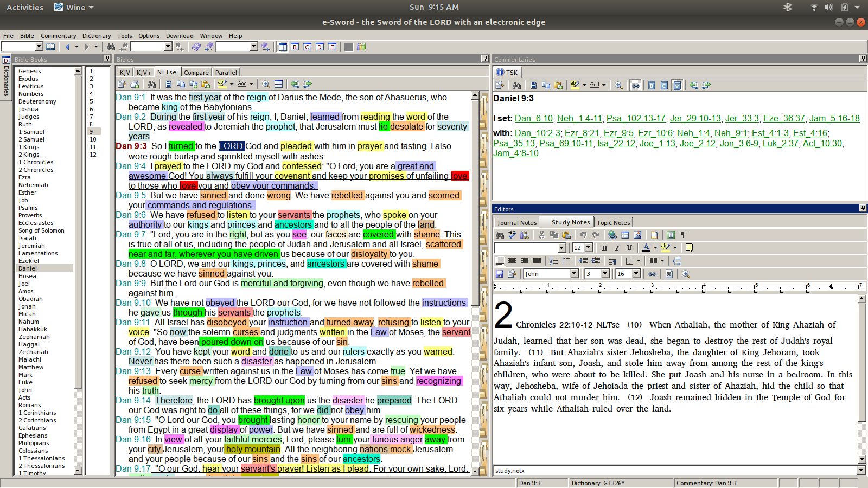Toggle the link sync button in Commentaries toolbar
868x488 pixels.
point(636,85)
